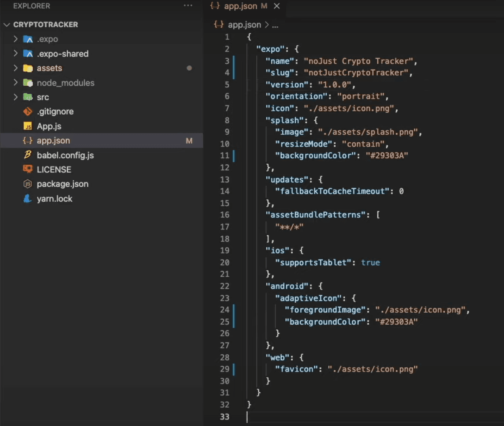Select the app.json editor tab
504x426 pixels.
(240, 6)
